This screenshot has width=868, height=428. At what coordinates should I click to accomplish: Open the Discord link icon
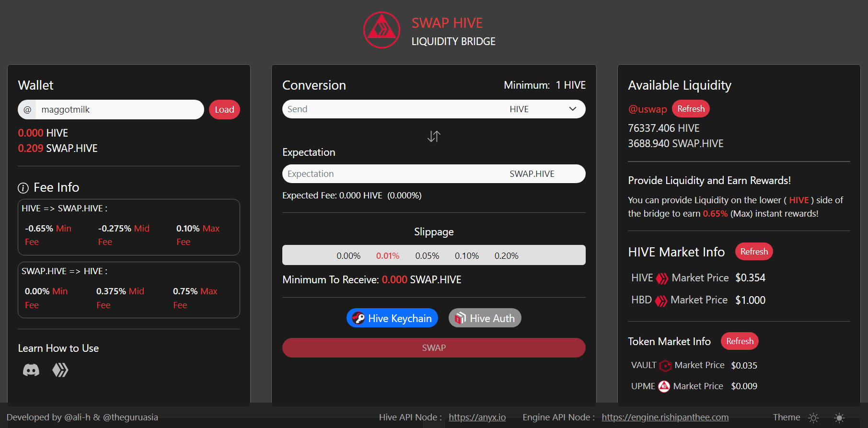[31, 370]
